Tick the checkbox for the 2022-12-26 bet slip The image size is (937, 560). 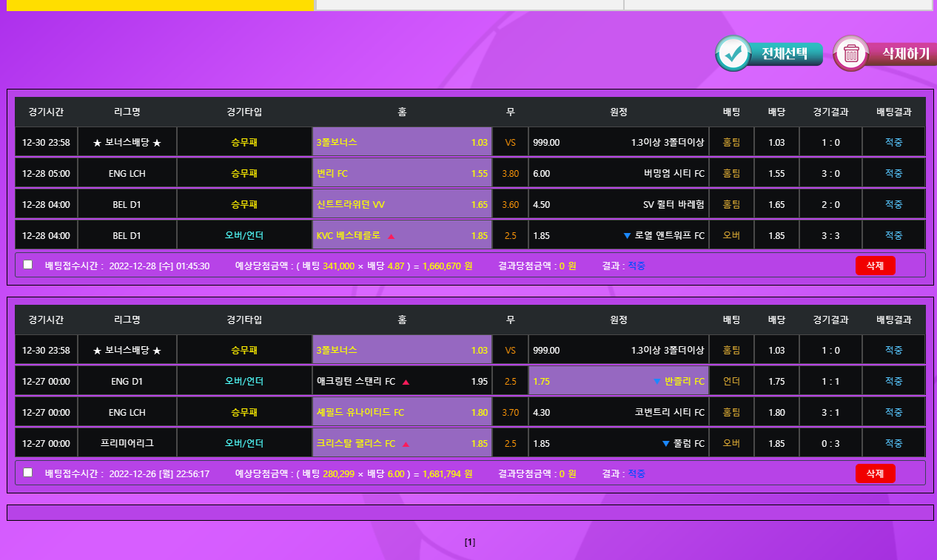[28, 473]
